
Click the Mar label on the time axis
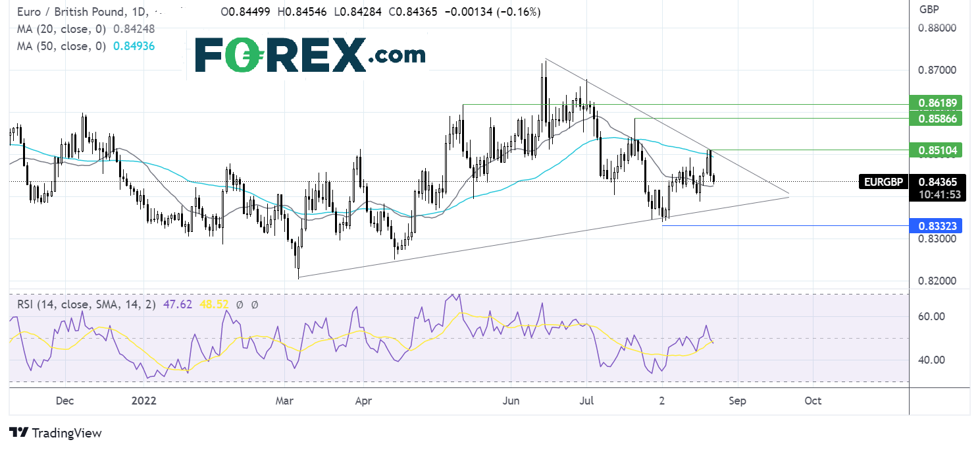(x=284, y=400)
